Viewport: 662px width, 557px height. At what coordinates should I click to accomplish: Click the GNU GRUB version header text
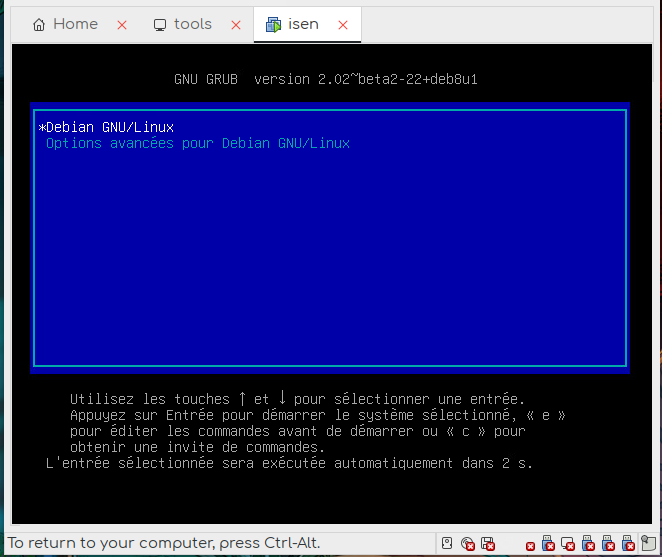coord(331,79)
